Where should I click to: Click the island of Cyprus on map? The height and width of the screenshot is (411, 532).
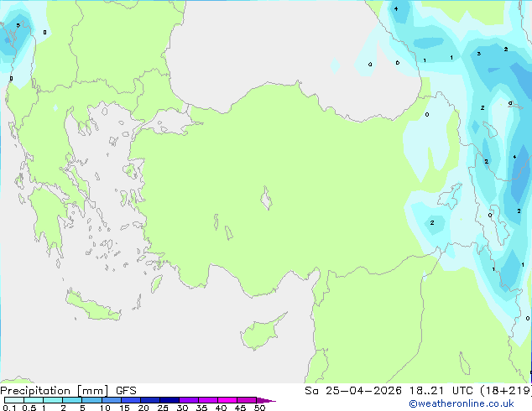[259, 334]
